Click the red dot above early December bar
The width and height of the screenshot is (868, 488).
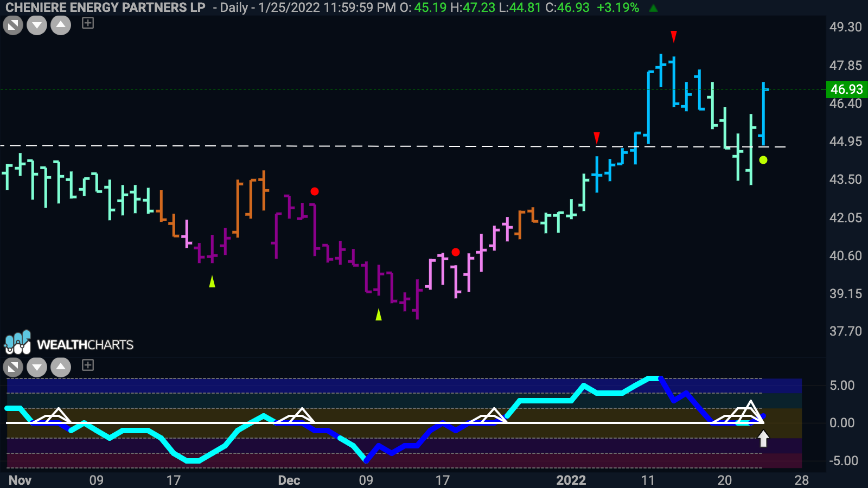pos(315,191)
